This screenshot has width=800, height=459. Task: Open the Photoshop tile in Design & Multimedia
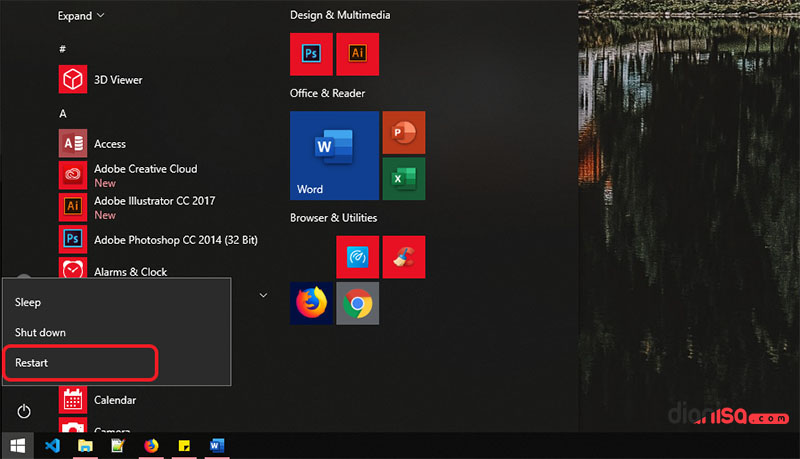coord(311,54)
